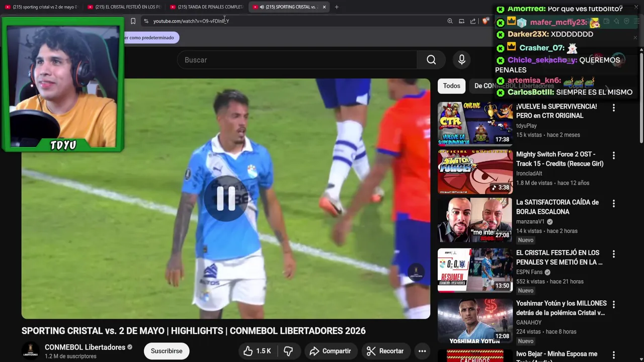This screenshot has width=644, height=362.
Task: Click title ¡VUELVE la SUPERVIVENCIA! PERO en CTR
Action: 556,111
